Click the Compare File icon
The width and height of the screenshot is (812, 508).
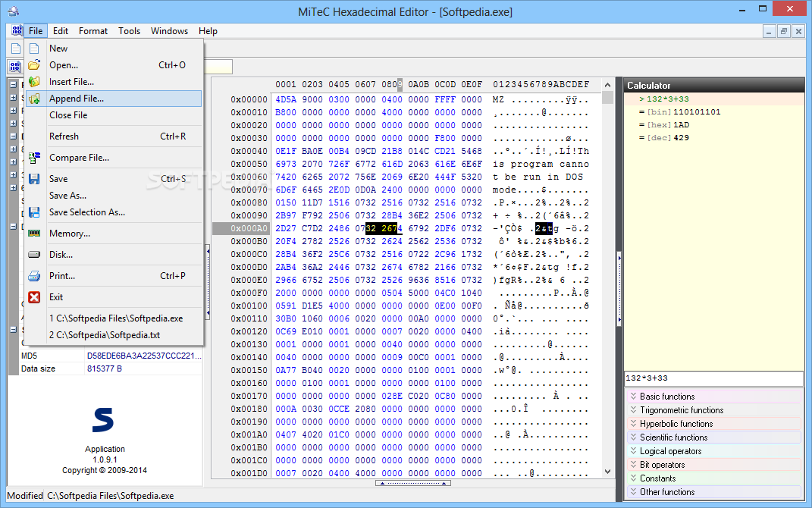34,158
